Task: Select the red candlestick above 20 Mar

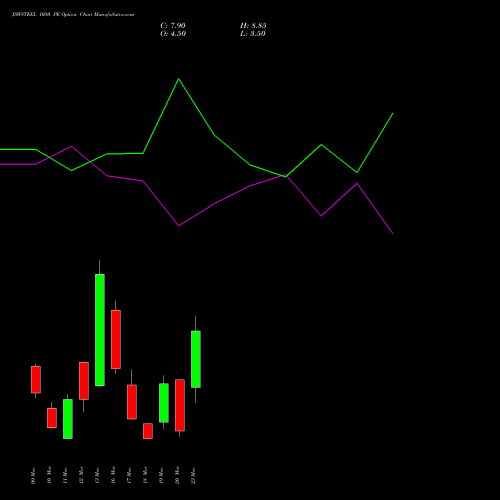Action: coord(180,405)
